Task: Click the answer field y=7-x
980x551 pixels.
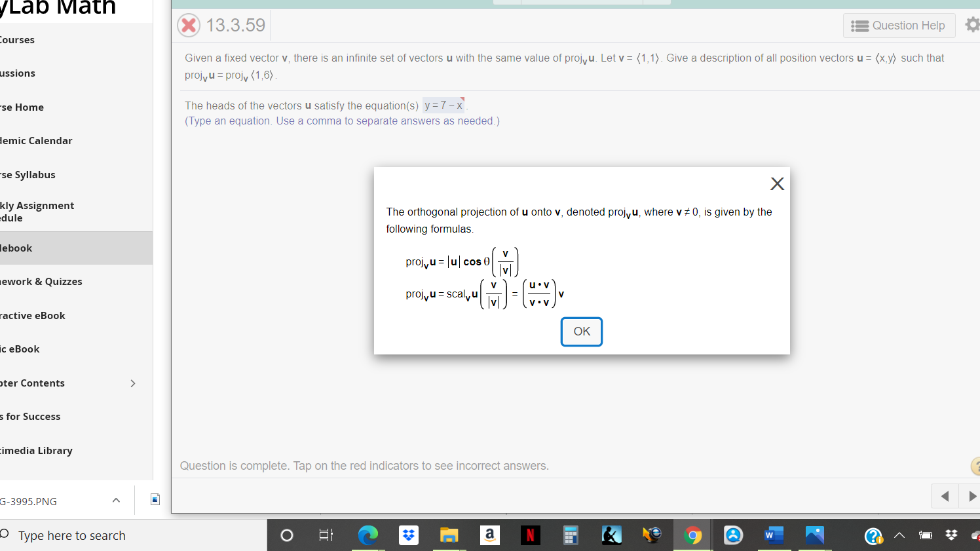Action: click(x=443, y=105)
